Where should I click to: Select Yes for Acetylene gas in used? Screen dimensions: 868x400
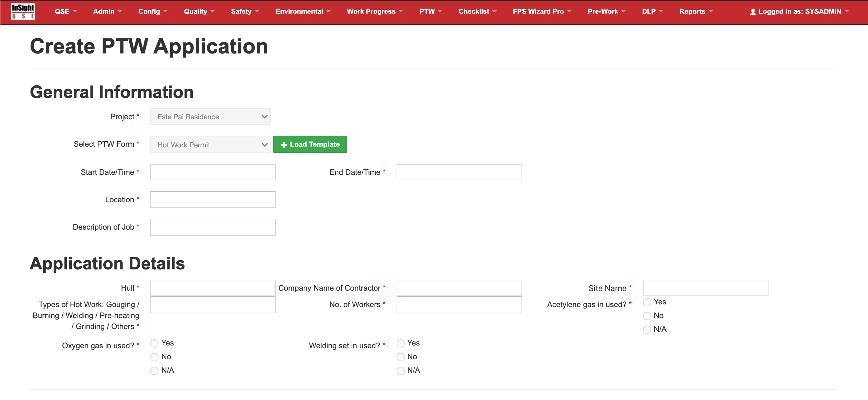[647, 302]
